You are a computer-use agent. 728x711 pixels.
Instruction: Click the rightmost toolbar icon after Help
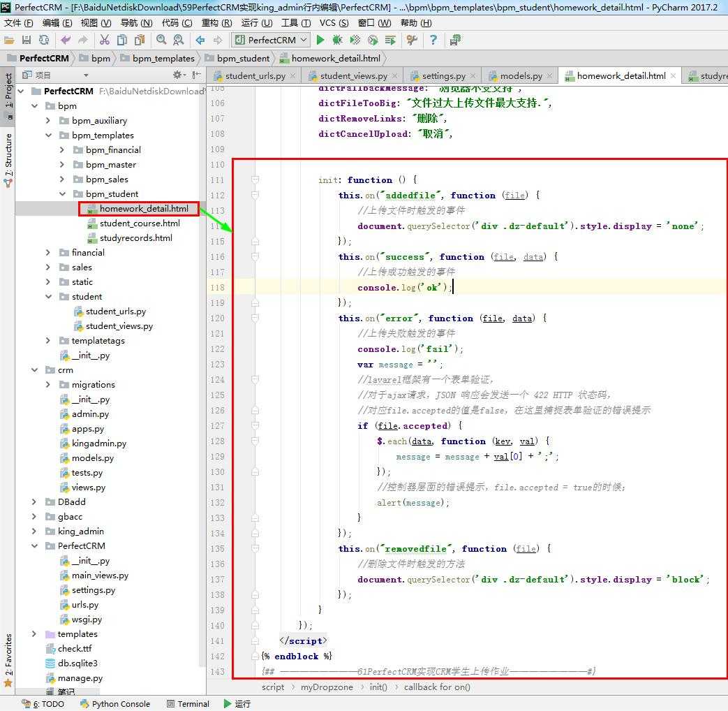coord(455,41)
